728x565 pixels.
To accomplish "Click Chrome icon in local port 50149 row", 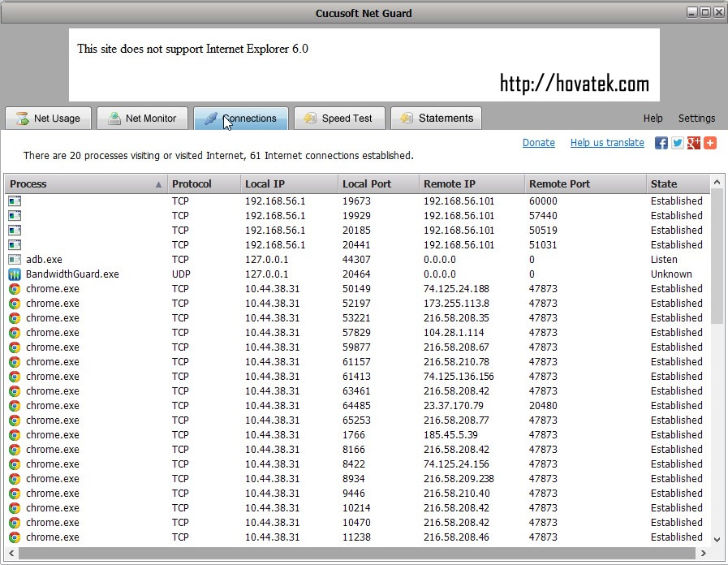I will click(15, 289).
